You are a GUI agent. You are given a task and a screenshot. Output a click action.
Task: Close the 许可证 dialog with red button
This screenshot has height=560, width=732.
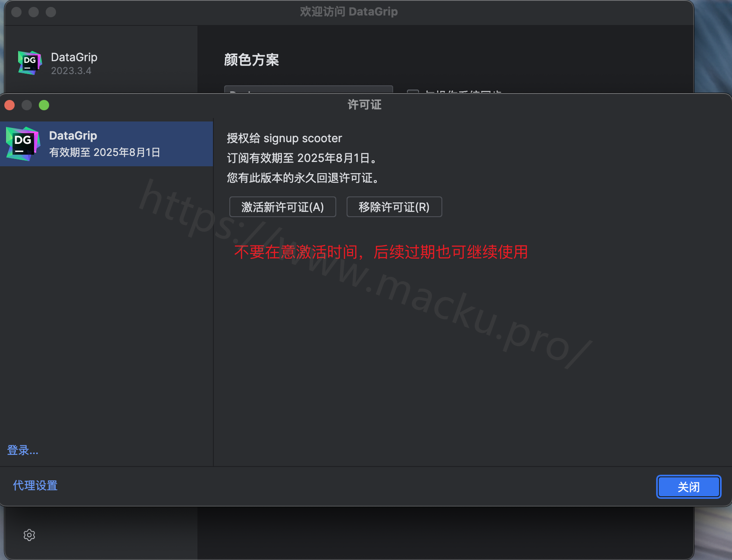coord(9,105)
